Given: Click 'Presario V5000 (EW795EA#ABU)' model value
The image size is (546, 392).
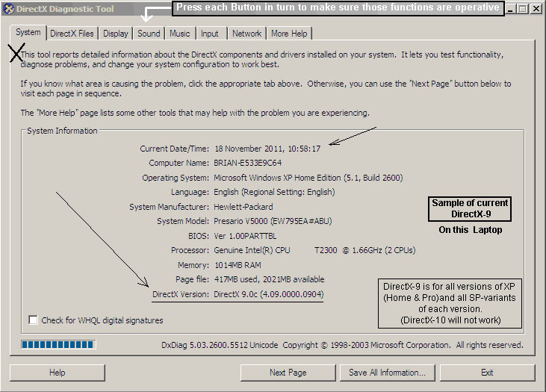Looking at the screenshot, I should pos(273,221).
